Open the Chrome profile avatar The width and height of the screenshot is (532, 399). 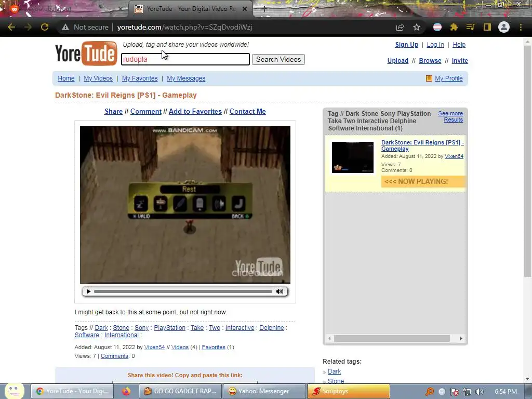[504, 27]
